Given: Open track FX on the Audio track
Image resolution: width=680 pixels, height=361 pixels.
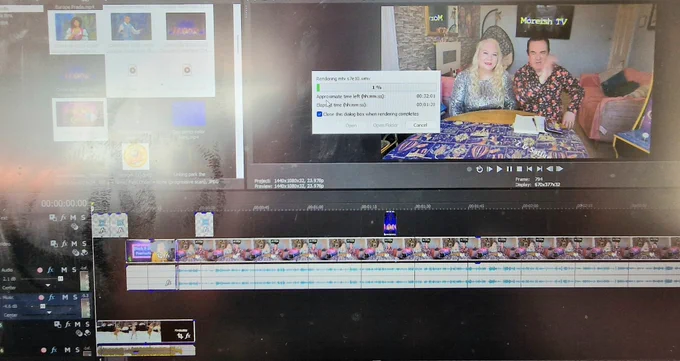Looking at the screenshot, I should [x=50, y=270].
